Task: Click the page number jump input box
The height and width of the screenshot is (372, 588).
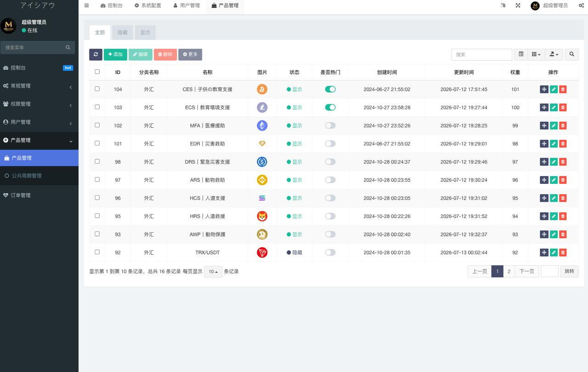Action: pyautogui.click(x=549, y=271)
